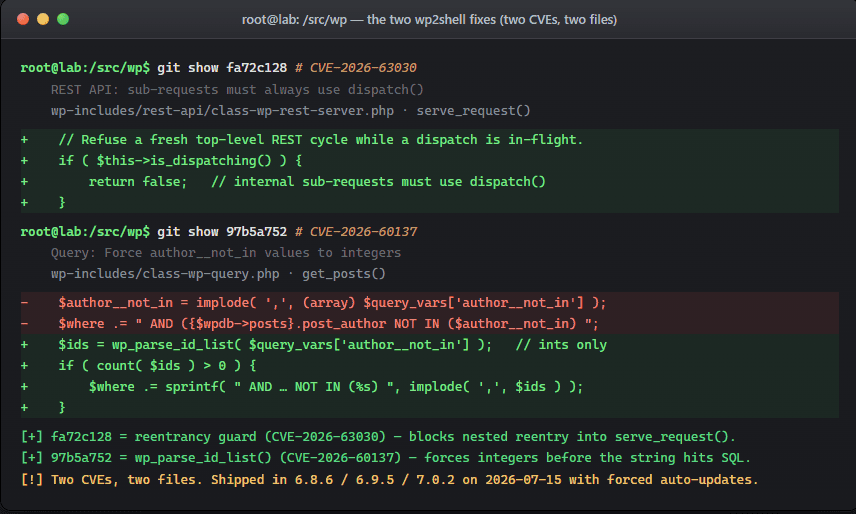
Task: Click the command 'git show 97b5a752'
Action: click(x=222, y=232)
